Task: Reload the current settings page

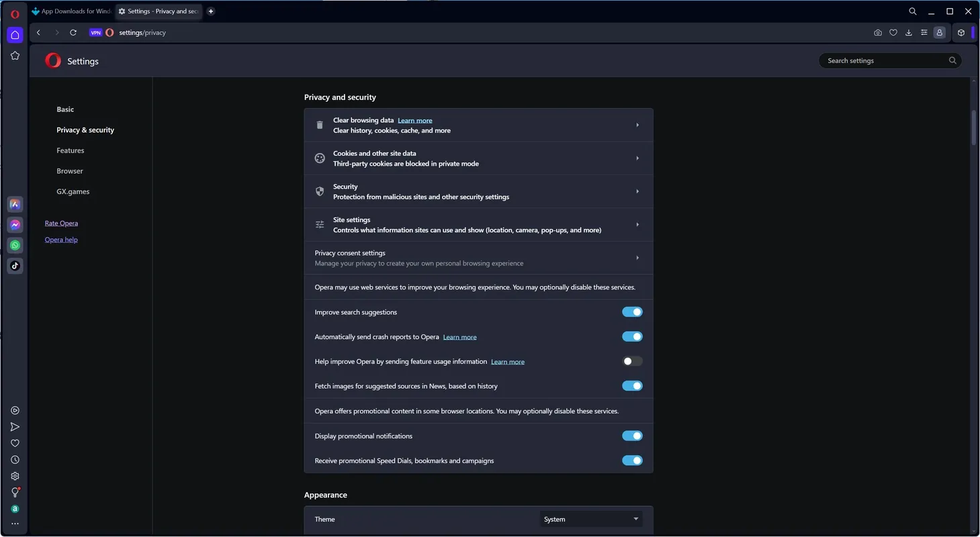Action: click(73, 32)
